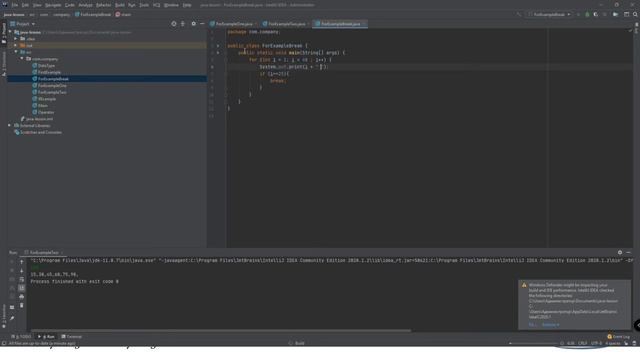
Task: Open the View menu
Action: pos(37,5)
